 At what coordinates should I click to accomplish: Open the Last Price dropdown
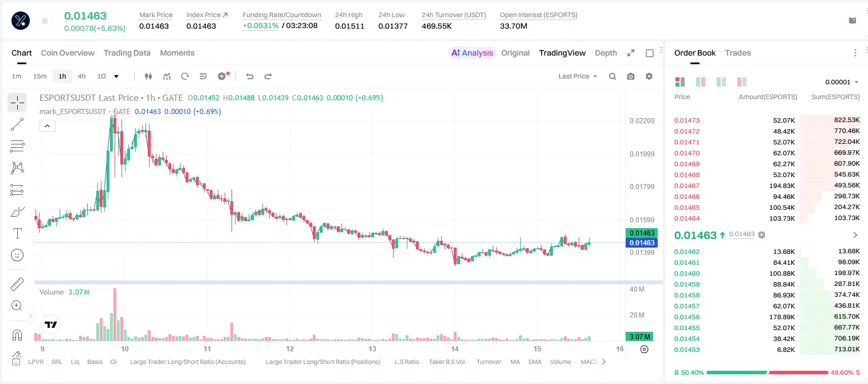(x=578, y=76)
